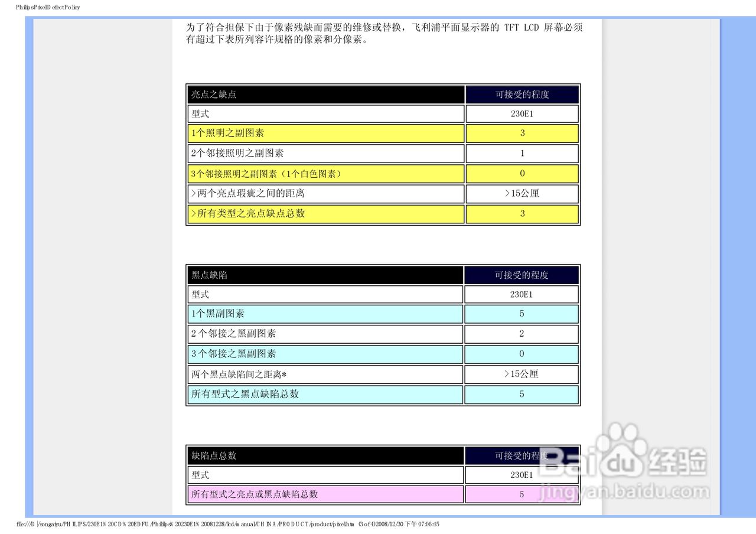This screenshot has width=756, height=534.
Task: Click value 1 for '2个邻接照明之副图素'
Action: tap(522, 154)
